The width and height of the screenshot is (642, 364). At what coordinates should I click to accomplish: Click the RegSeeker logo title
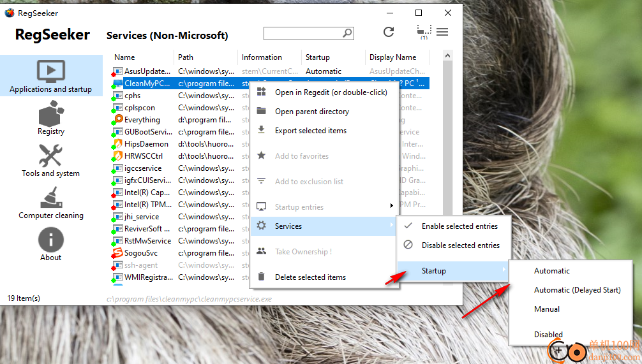pyautogui.click(x=52, y=35)
